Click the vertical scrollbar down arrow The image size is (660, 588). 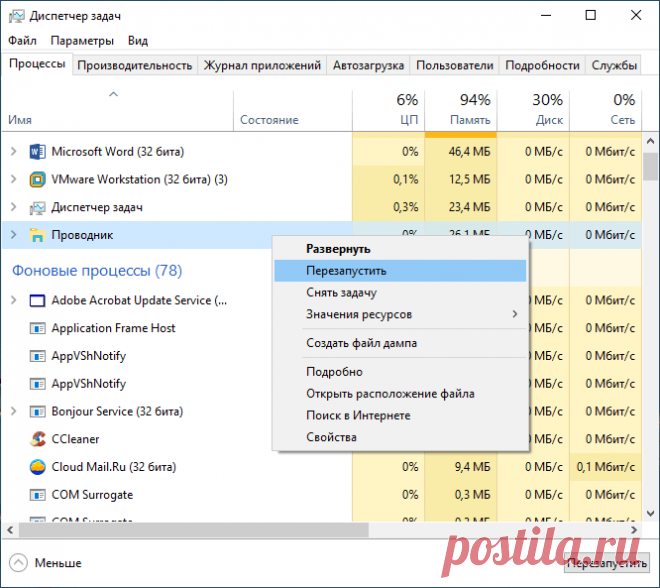[x=650, y=514]
